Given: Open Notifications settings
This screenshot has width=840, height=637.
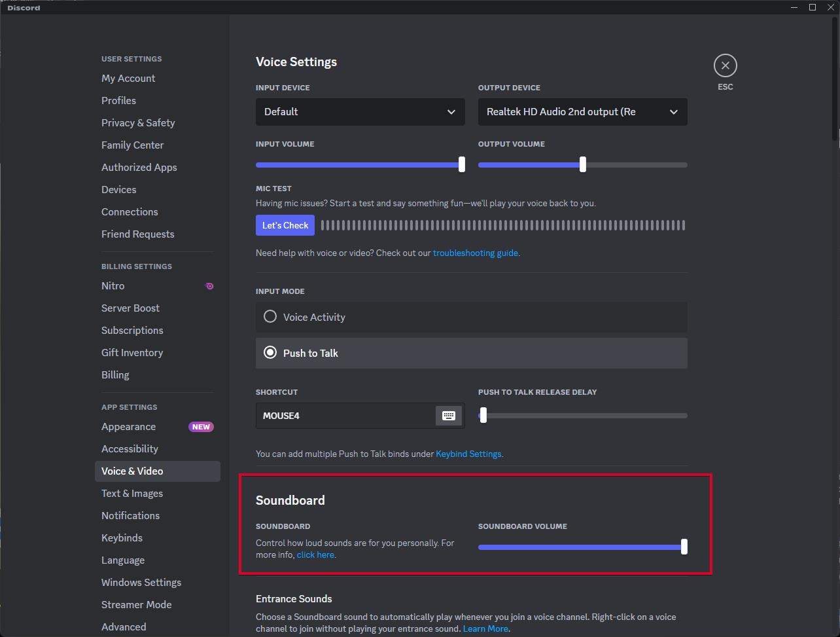Looking at the screenshot, I should (158, 516).
